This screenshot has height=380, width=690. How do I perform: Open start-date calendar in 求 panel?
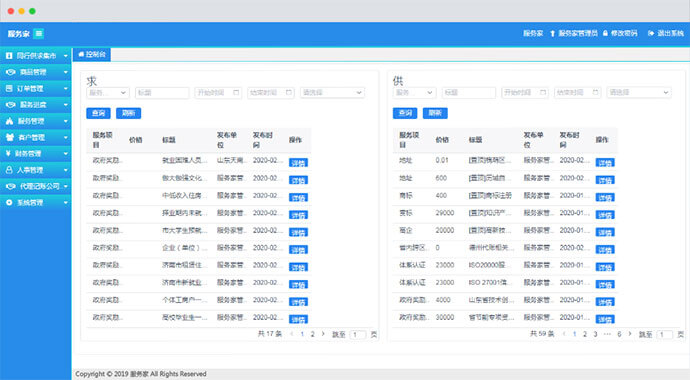click(236, 92)
